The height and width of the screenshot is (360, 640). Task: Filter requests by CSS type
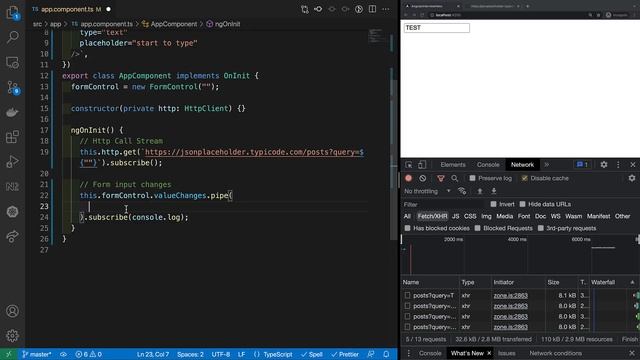[470, 216]
